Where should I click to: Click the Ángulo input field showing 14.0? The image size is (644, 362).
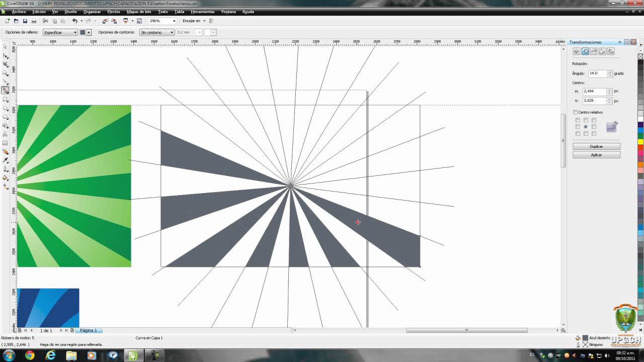coord(598,73)
